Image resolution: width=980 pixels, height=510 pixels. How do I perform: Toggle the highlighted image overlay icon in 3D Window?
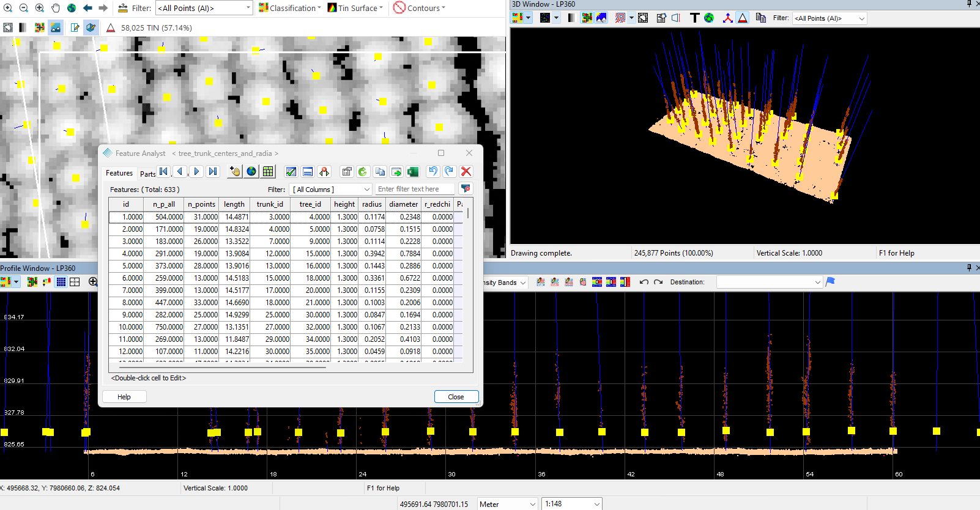(602, 18)
